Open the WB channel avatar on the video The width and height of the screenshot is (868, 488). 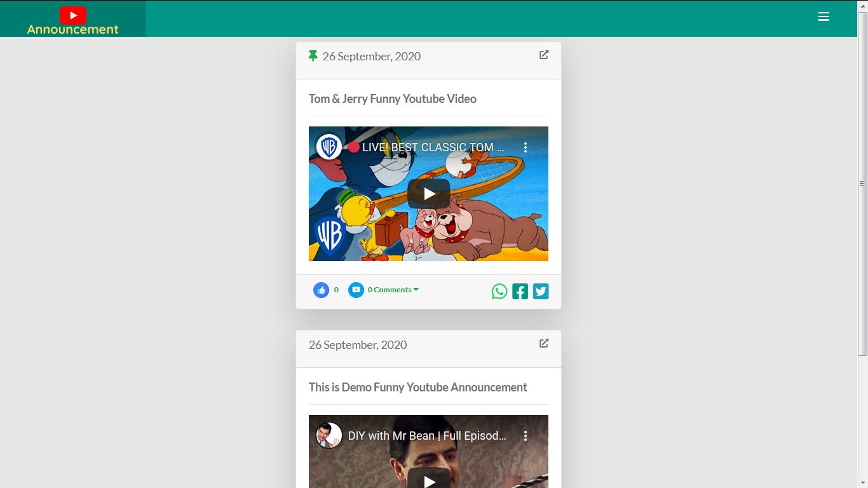(329, 146)
